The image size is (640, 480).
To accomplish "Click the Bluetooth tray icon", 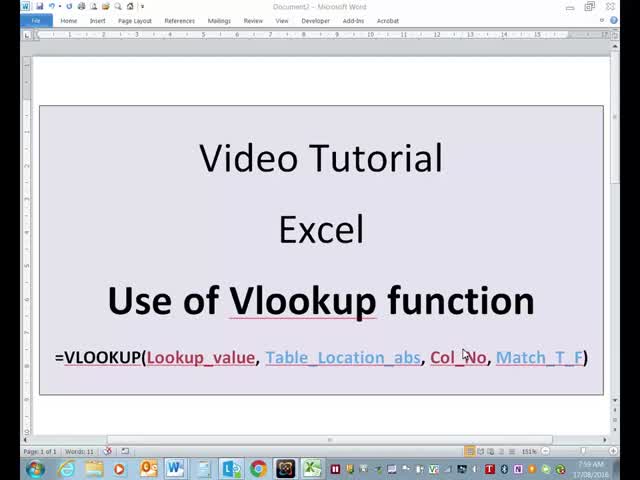I will point(504,469).
